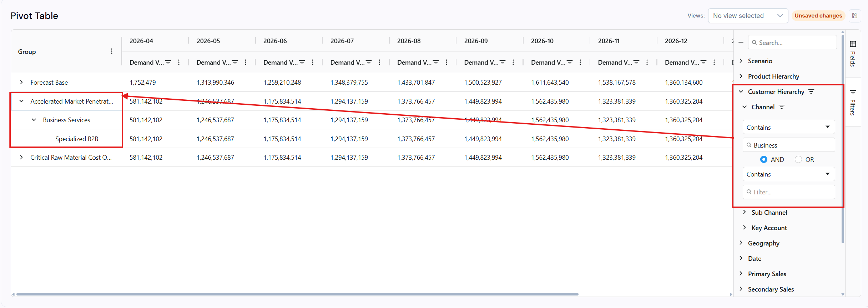Image resolution: width=868 pixels, height=308 pixels.
Task: Open three-dot menu on 2026-10 Demand column
Action: pyautogui.click(x=580, y=62)
